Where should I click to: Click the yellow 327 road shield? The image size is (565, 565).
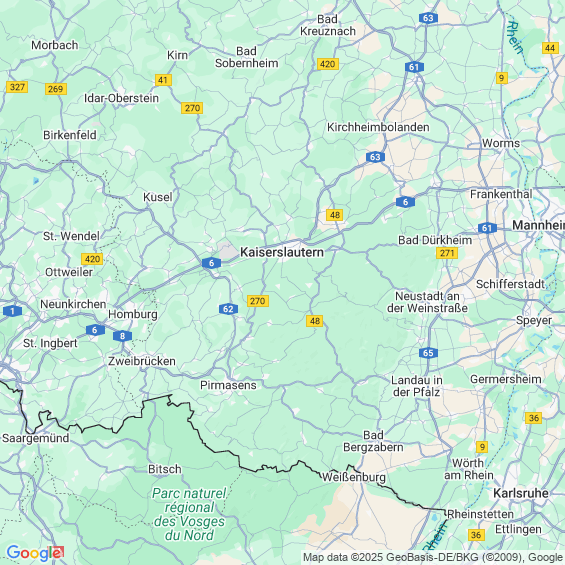[17, 87]
